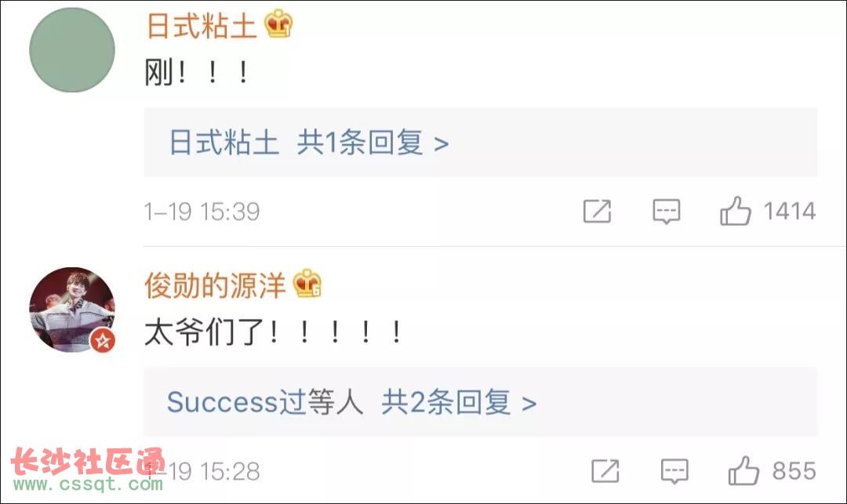847x504 pixels.
Task: Open reply icon on the 15:28 comment
Action: tap(674, 471)
